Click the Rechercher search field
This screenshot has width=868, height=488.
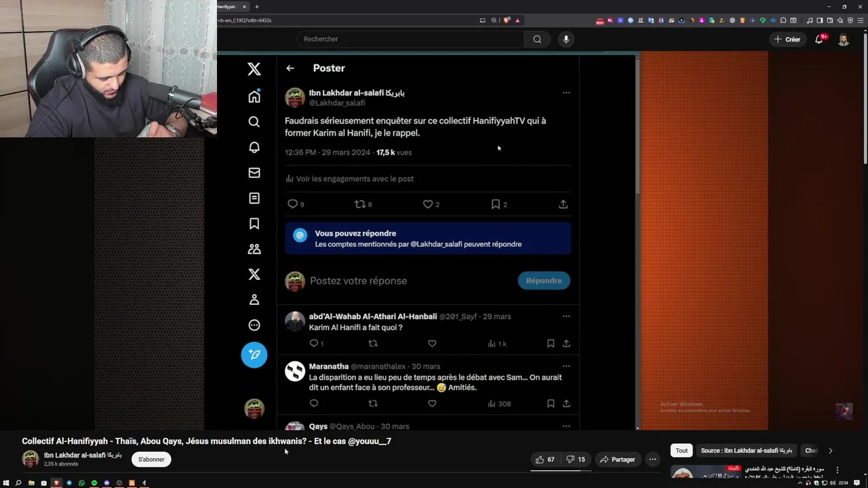pyautogui.click(x=410, y=39)
